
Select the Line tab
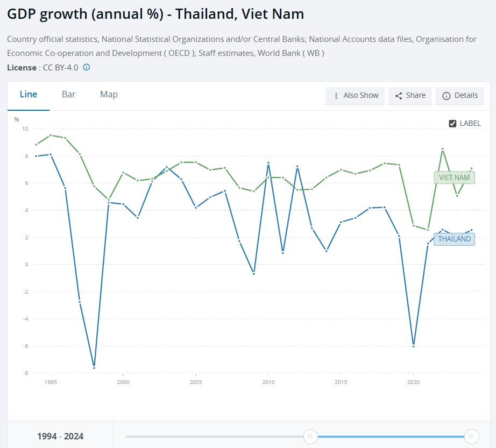coord(29,95)
